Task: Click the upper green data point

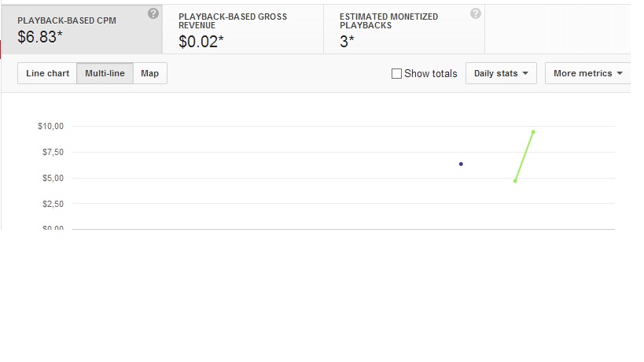Action: point(533,131)
